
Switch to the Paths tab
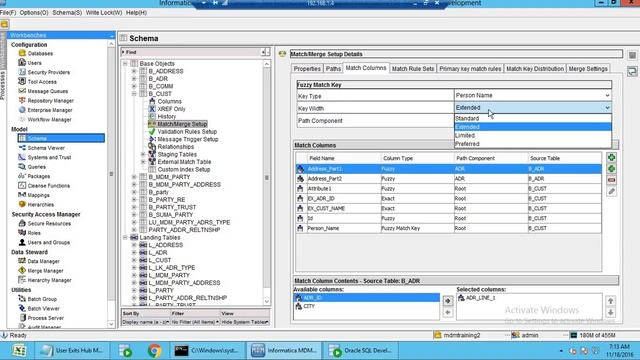point(333,69)
